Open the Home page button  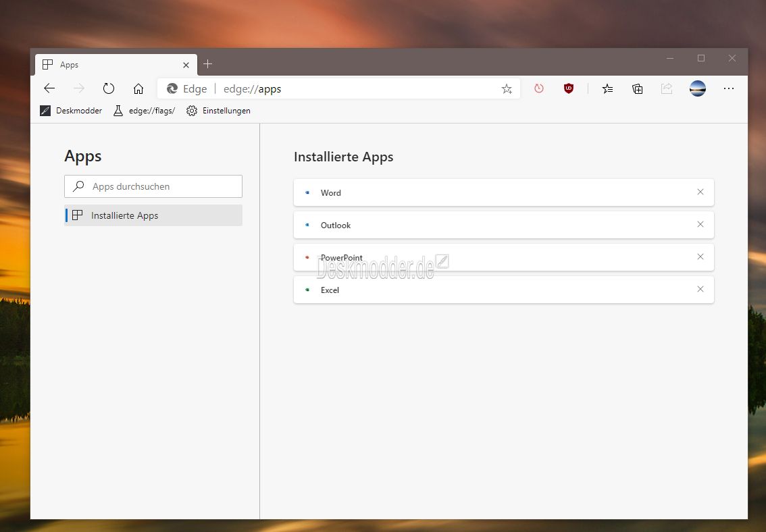click(138, 88)
